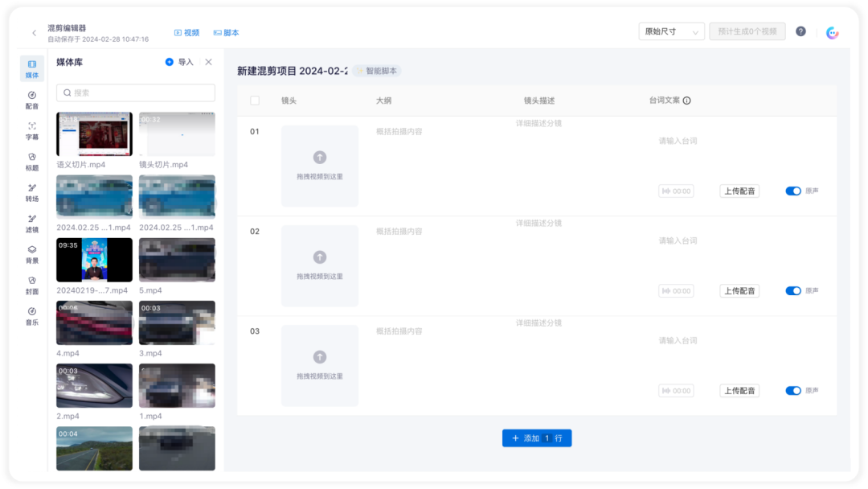This screenshot has width=868, height=489.
Task: Check the select-all checkbox beside 镜头 header
Action: pyautogui.click(x=255, y=101)
